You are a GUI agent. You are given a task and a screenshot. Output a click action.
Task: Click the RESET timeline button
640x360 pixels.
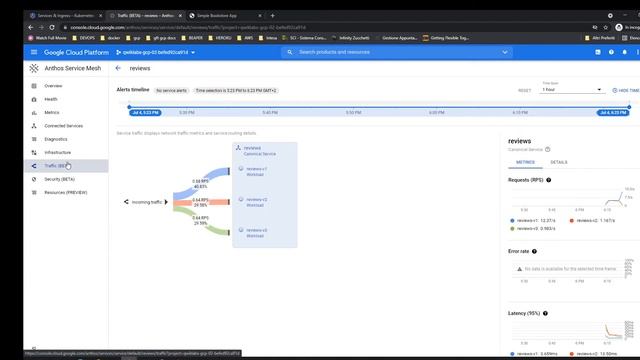(x=524, y=90)
